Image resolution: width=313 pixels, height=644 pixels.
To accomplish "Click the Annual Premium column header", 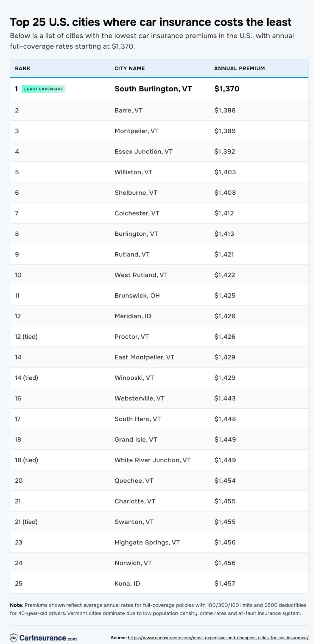I will (239, 68).
